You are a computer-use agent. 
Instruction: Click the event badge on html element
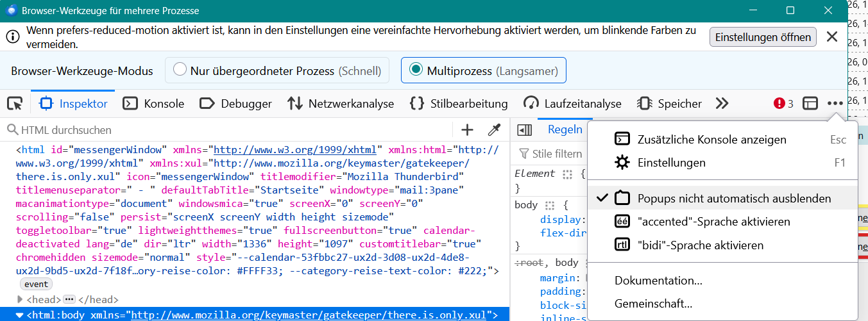tap(37, 284)
